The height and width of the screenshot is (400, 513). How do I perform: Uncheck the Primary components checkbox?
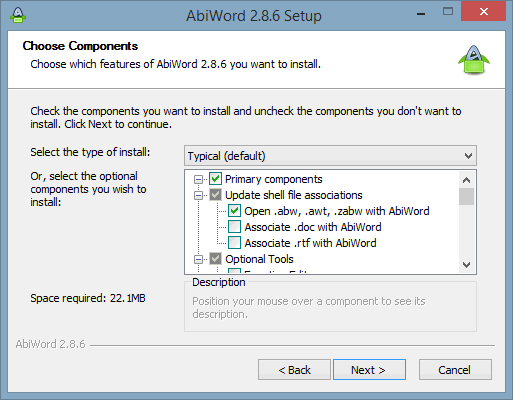point(215,179)
